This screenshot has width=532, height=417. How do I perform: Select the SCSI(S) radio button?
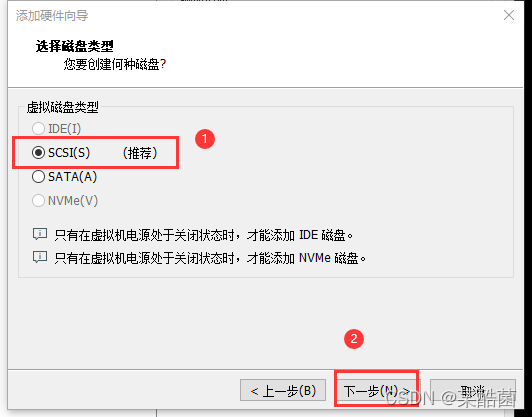coord(38,153)
